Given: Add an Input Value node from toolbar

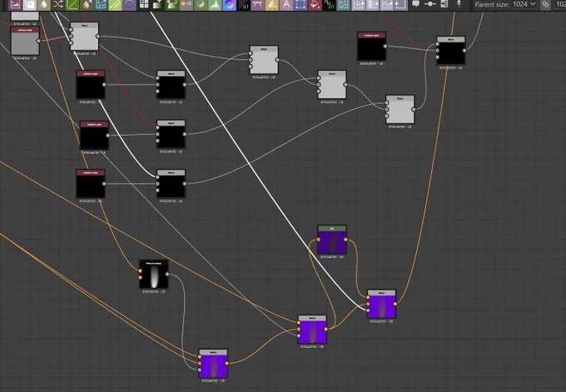Looking at the screenshot, I should tap(386, 4).
